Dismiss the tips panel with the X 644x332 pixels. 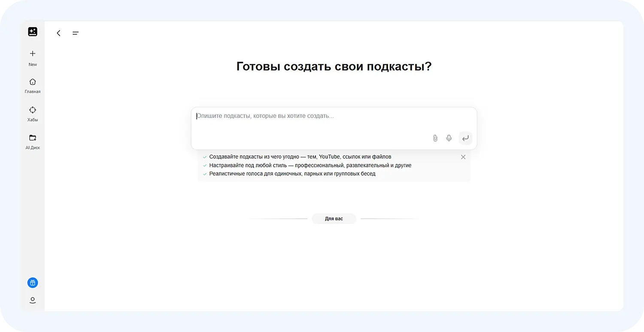coord(463,157)
